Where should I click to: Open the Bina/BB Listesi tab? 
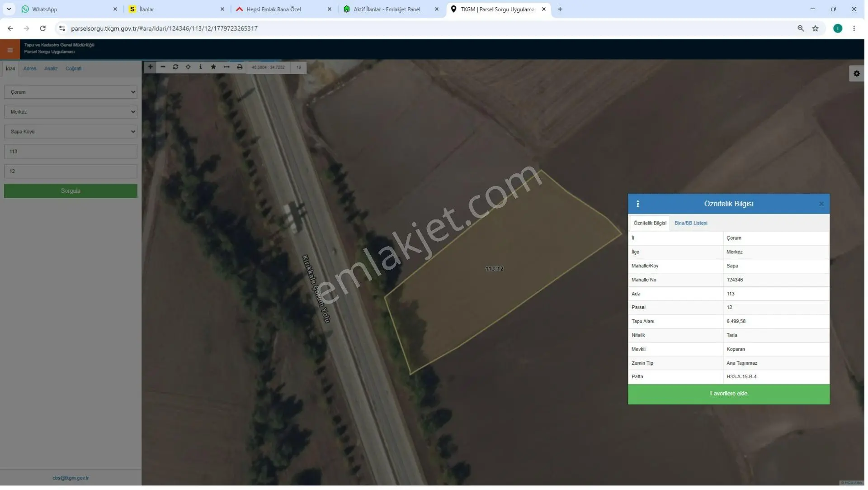691,223
